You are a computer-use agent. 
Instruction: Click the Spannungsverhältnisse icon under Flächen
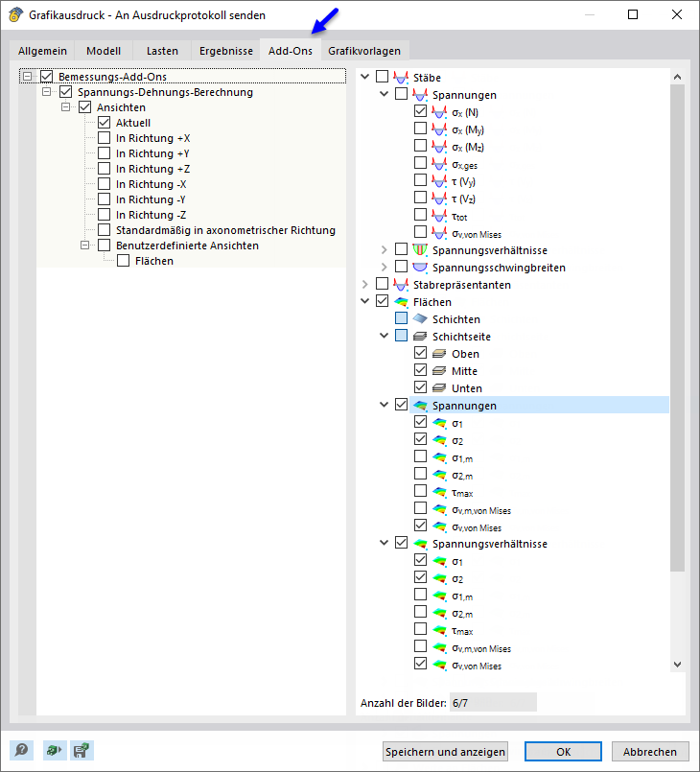420,544
